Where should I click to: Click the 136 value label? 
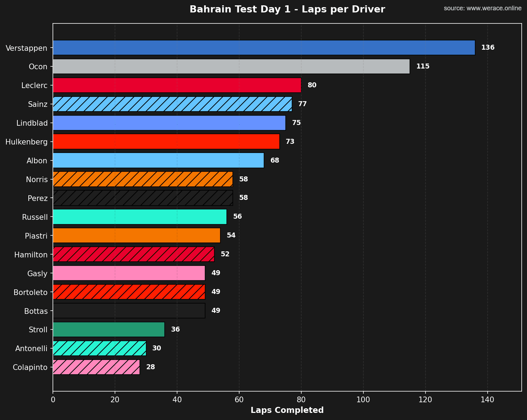point(488,47)
